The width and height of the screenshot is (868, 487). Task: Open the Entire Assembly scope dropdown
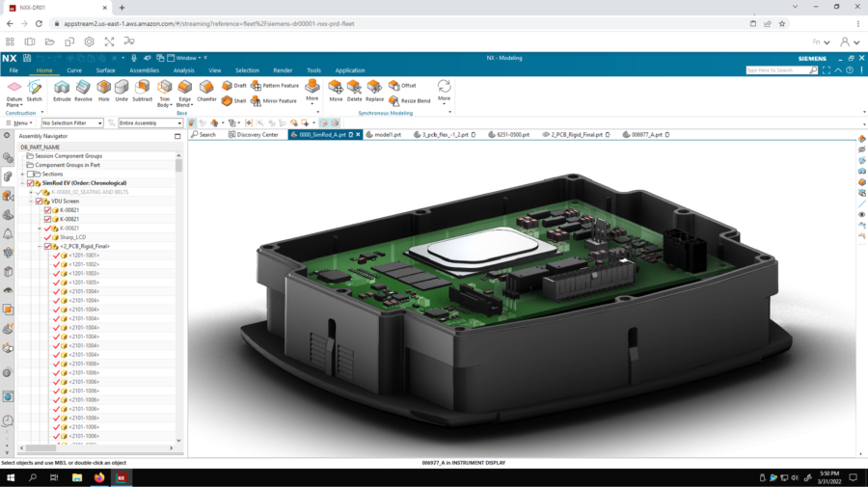pyautogui.click(x=149, y=122)
